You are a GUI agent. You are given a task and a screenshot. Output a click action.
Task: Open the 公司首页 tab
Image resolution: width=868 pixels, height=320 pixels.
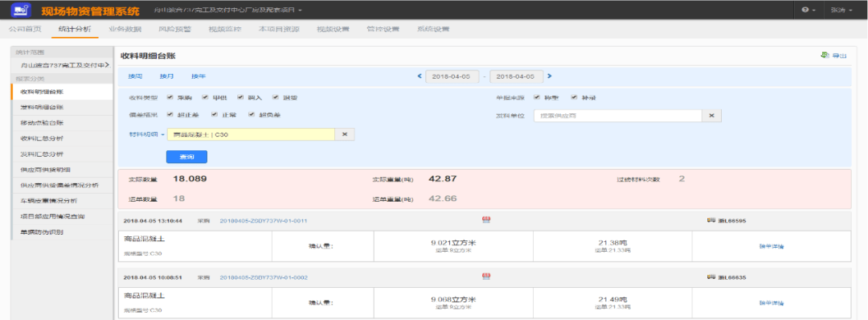(26, 29)
